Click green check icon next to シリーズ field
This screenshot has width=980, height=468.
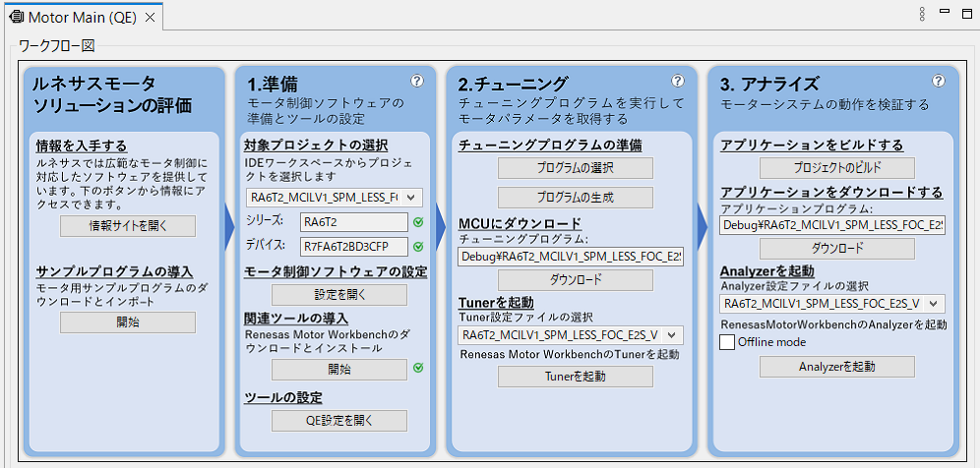[x=419, y=221]
